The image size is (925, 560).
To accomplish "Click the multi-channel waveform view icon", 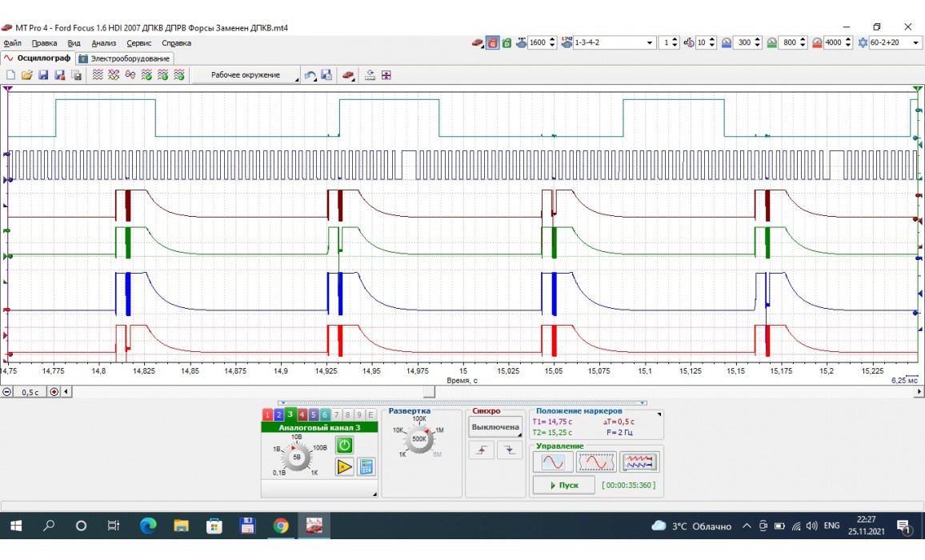I will click(x=639, y=462).
